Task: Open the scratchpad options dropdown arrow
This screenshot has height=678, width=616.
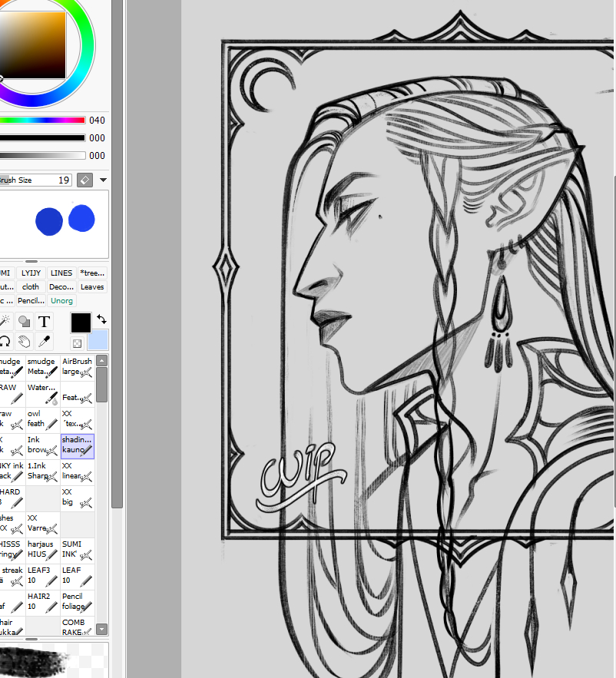Action: coord(104,180)
